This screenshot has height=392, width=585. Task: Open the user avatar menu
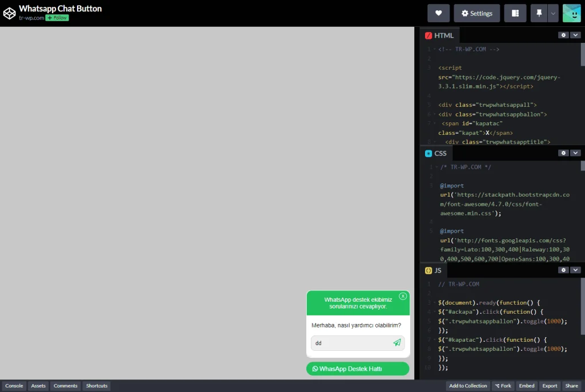[x=571, y=13]
